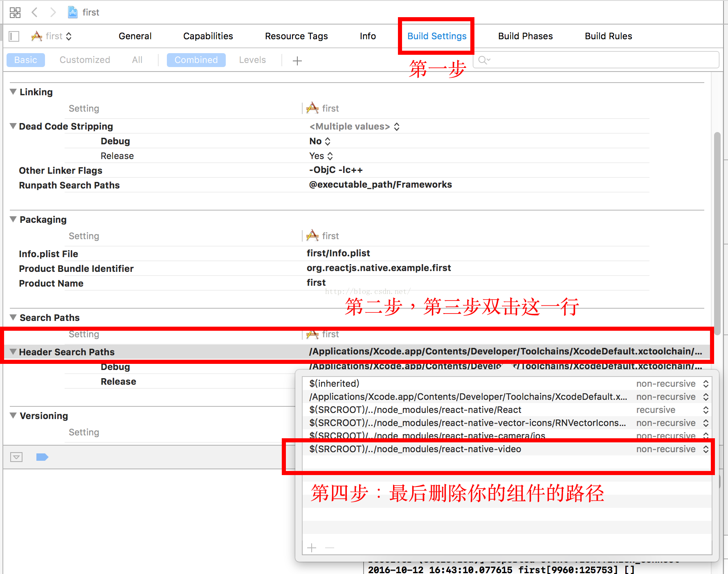
Task: Select the Info.plist File setting
Action: pyautogui.click(x=334, y=254)
